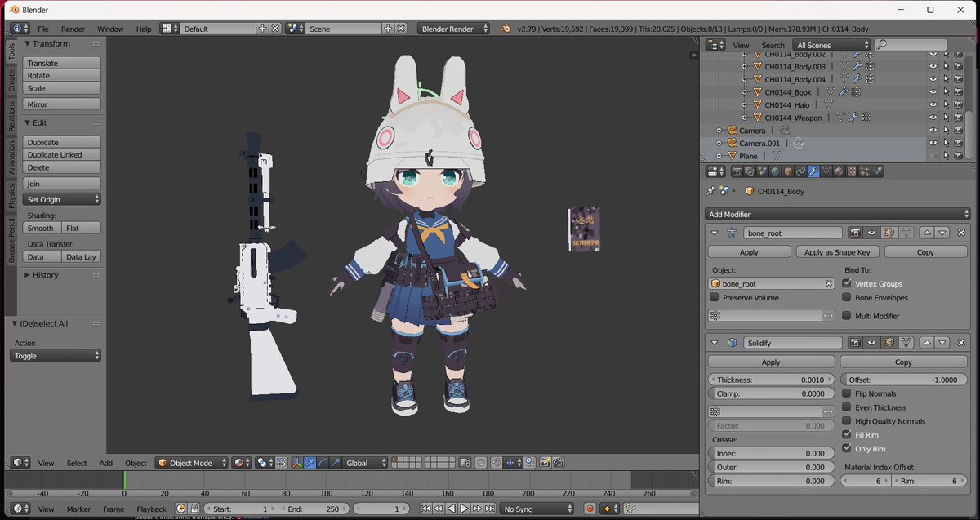Toggle timeline frame range lock icon
980x520 pixels.
point(194,509)
